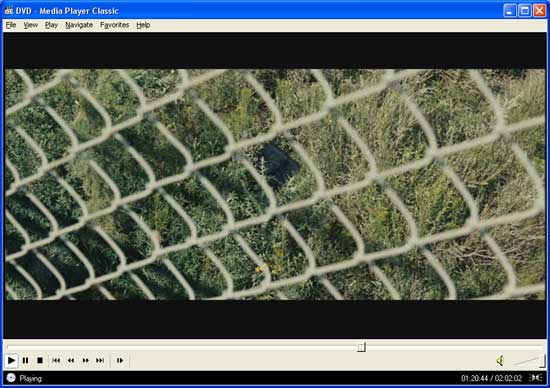Maximize the Media Player Classic window
The height and width of the screenshot is (388, 550).
pyautogui.click(x=525, y=11)
